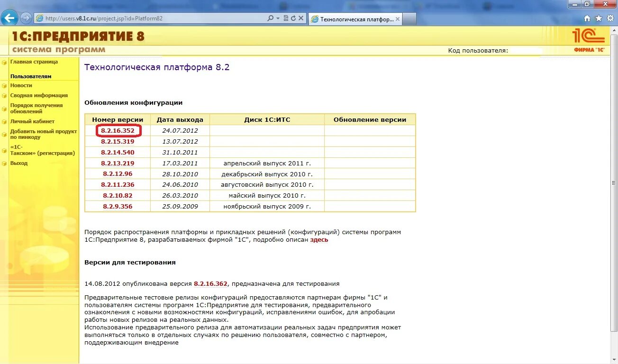The width and height of the screenshot is (618, 364).
Task: Open Добавить новый продукт по пинкоду
Action: pos(44,134)
